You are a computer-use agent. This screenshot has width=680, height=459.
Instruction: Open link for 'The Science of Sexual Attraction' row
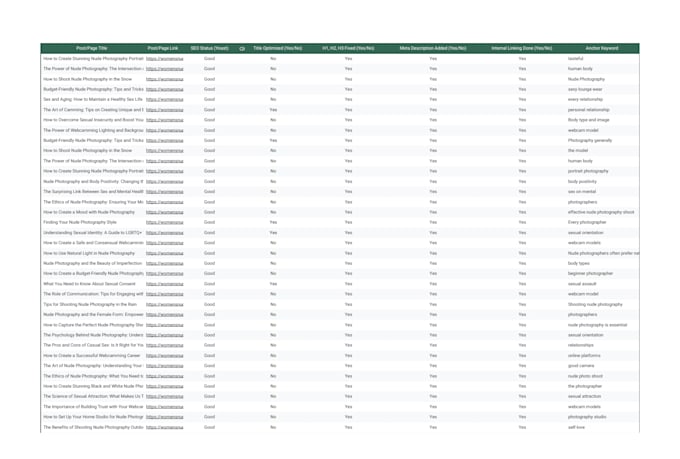[x=164, y=397]
